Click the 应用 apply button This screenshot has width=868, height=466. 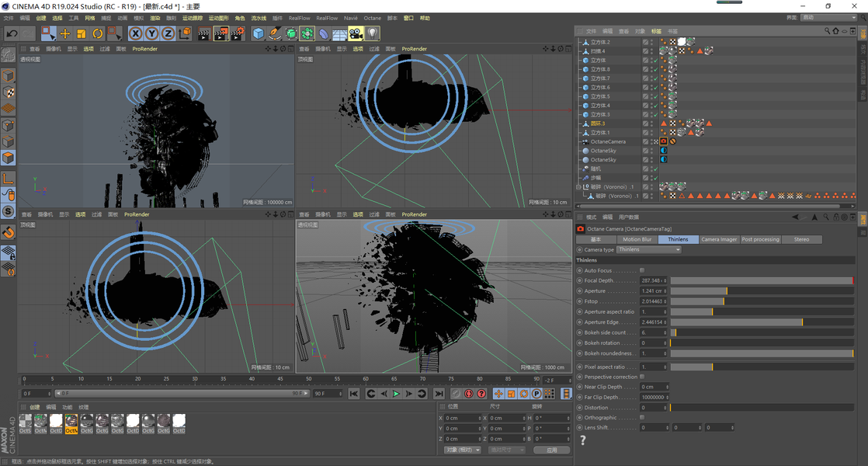click(x=551, y=450)
